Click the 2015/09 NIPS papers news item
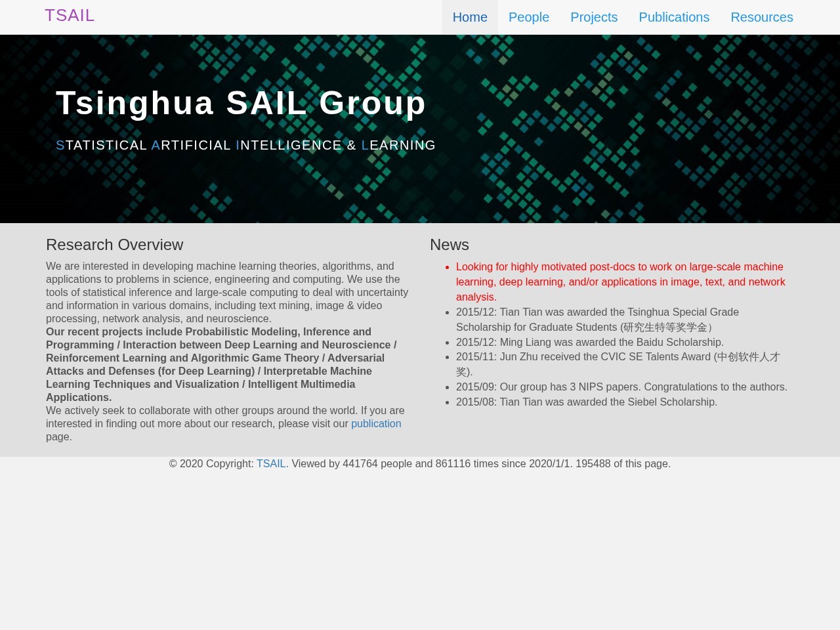This screenshot has width=840, height=630. 621,387
